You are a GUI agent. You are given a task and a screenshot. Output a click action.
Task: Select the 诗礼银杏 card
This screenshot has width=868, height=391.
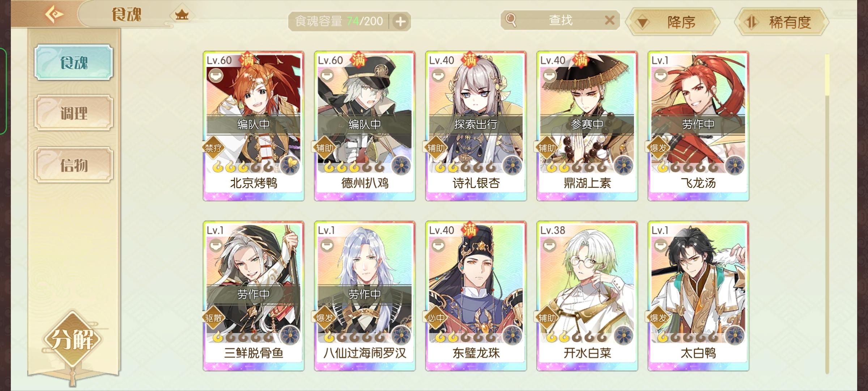476,126
